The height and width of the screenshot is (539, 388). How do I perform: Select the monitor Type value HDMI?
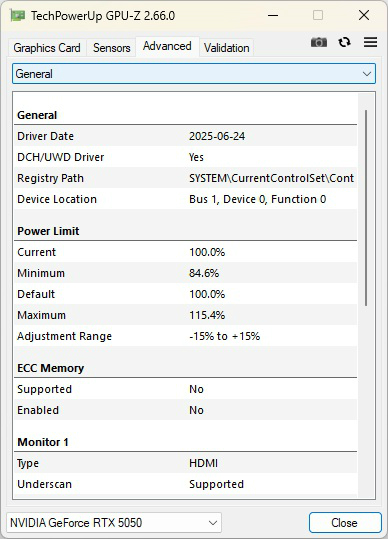coord(203,463)
